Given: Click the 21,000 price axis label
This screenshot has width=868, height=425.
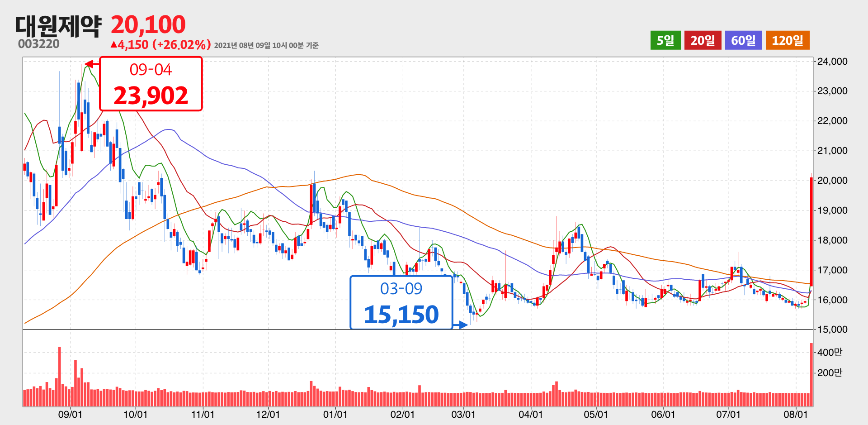Looking at the screenshot, I should [x=832, y=151].
